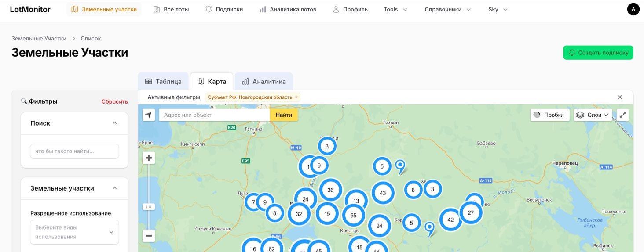
Task: Click map cluster marker 7 near Луга
Action: tap(253, 202)
